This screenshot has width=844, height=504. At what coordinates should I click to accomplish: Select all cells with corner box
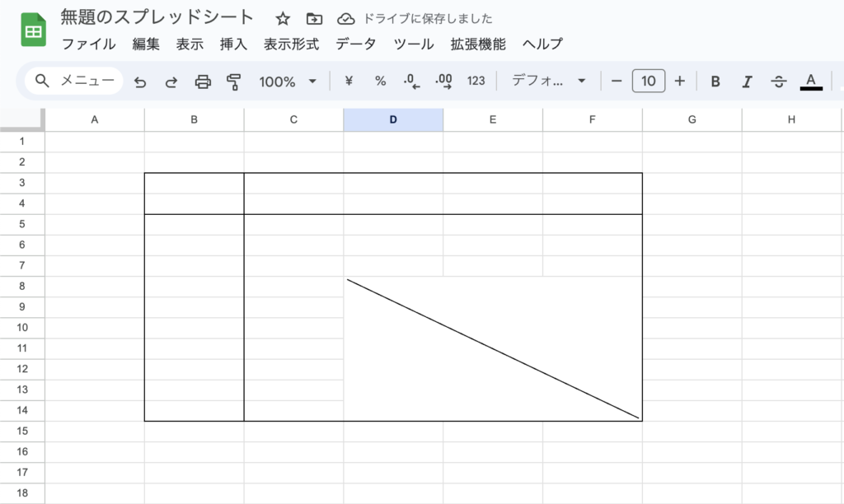pyautogui.click(x=22, y=119)
